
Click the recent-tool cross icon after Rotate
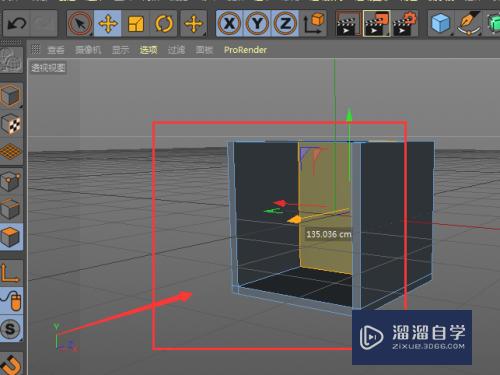(194, 23)
